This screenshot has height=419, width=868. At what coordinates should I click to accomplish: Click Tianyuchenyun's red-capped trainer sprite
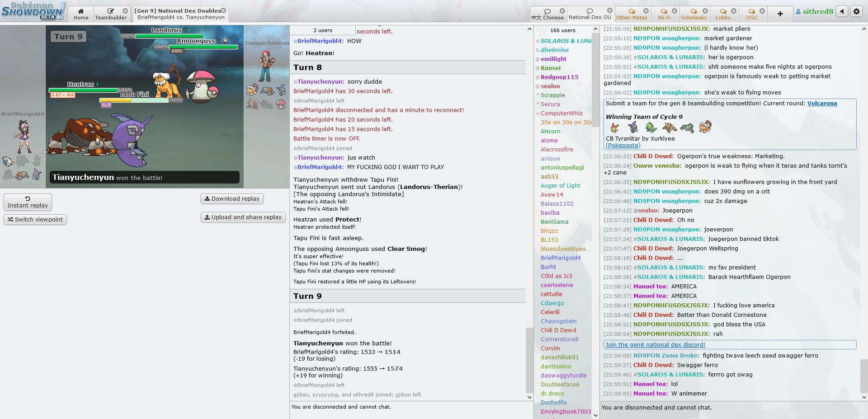tap(266, 66)
